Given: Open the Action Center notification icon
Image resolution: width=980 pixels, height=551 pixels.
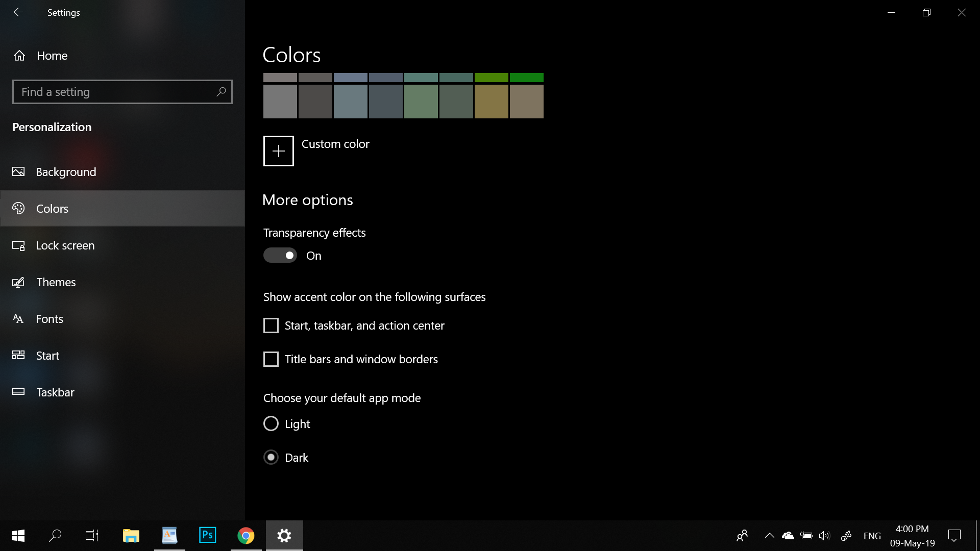Looking at the screenshot, I should pos(954,536).
